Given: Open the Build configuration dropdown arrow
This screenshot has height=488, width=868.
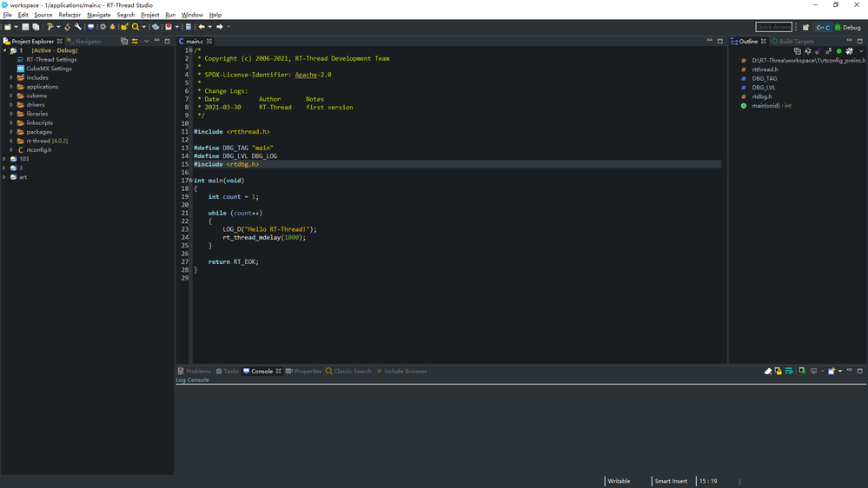Looking at the screenshot, I should click(59, 27).
